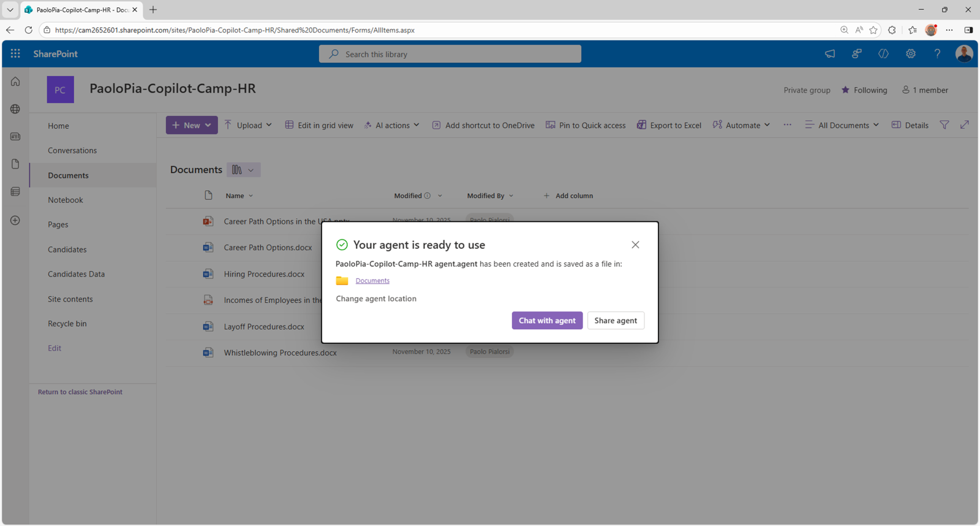The height and width of the screenshot is (526, 980).
Task: Open the toolbar more options ellipsis
Action: pyautogui.click(x=787, y=125)
